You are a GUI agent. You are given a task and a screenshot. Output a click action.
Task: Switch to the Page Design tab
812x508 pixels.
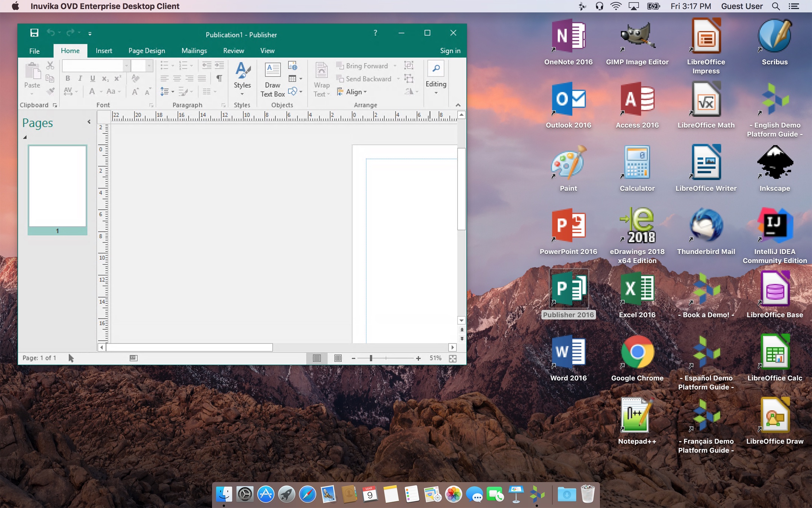147,51
